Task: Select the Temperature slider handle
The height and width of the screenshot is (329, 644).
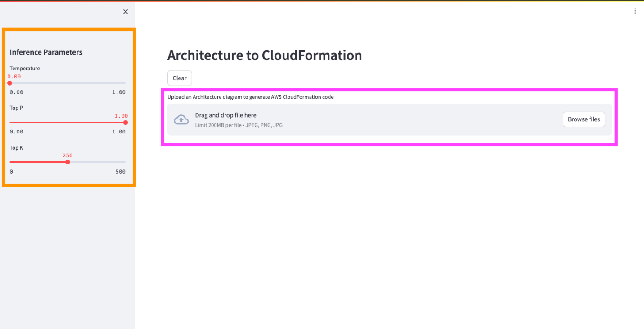Action: click(9, 82)
